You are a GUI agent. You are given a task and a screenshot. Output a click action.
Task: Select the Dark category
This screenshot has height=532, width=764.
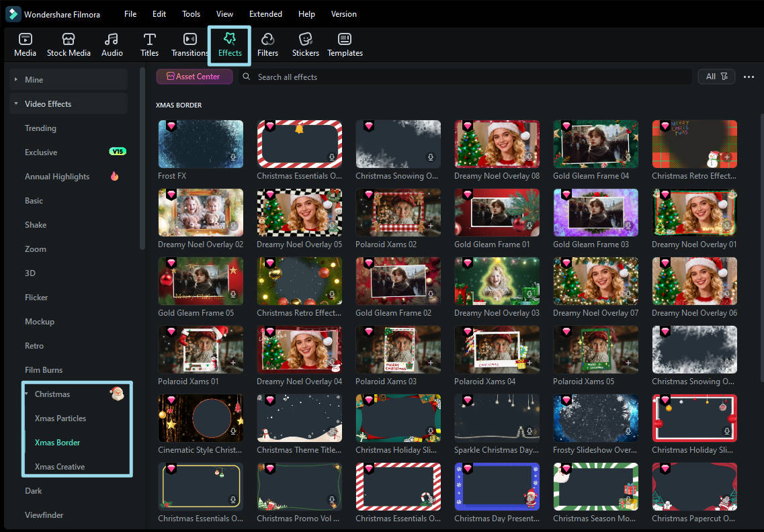[33, 490]
